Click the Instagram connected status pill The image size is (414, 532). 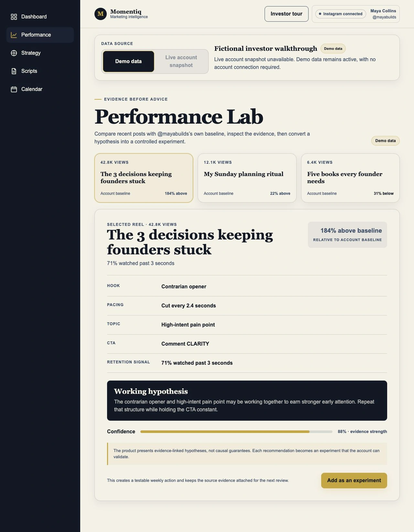[x=341, y=14]
